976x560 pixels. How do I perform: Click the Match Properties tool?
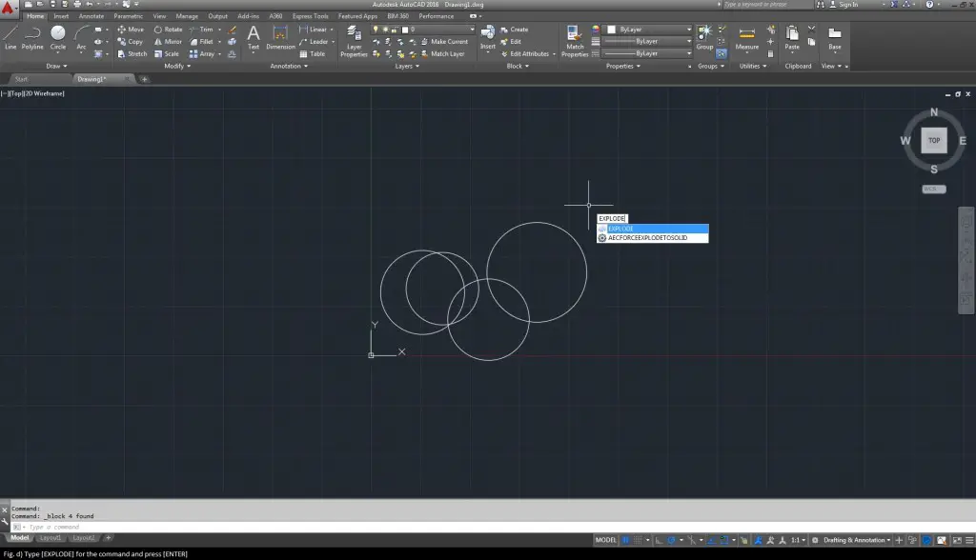pyautogui.click(x=575, y=38)
